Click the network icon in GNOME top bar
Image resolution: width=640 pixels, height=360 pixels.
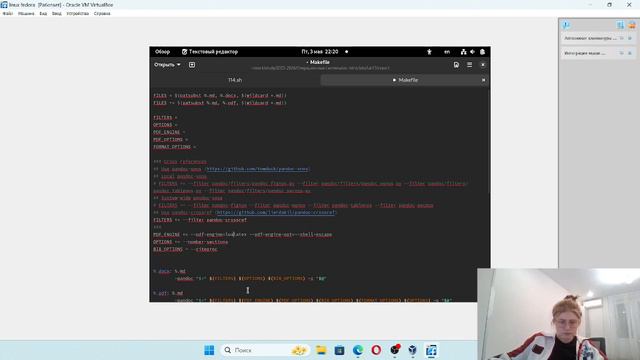click(x=463, y=52)
